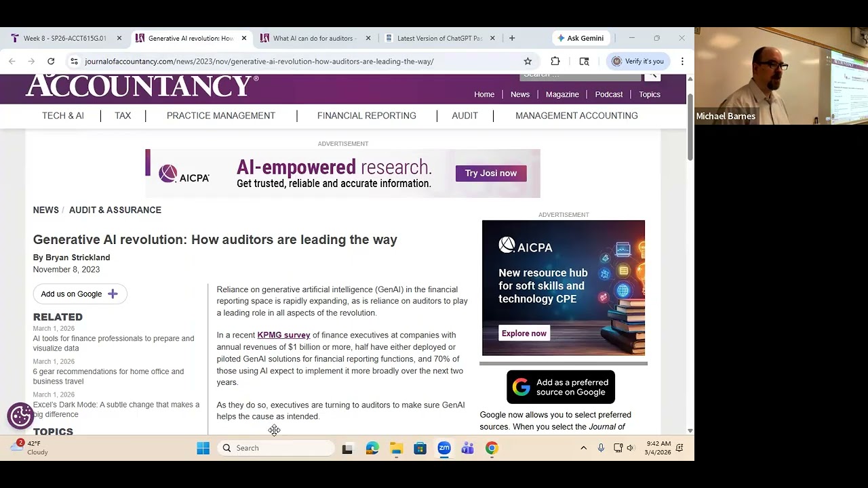868x488 pixels.
Task: Open the TAX navigation section
Action: [123, 116]
